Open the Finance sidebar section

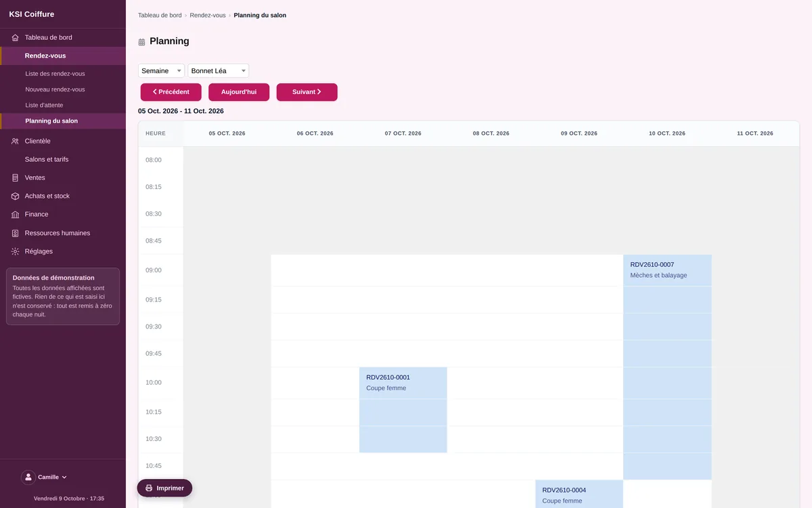(x=63, y=215)
